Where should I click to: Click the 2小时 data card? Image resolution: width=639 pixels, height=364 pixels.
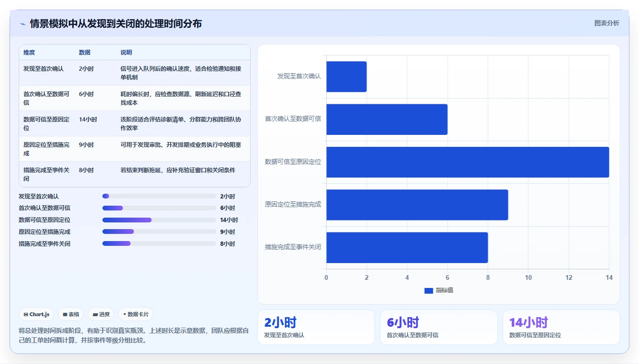click(x=316, y=327)
